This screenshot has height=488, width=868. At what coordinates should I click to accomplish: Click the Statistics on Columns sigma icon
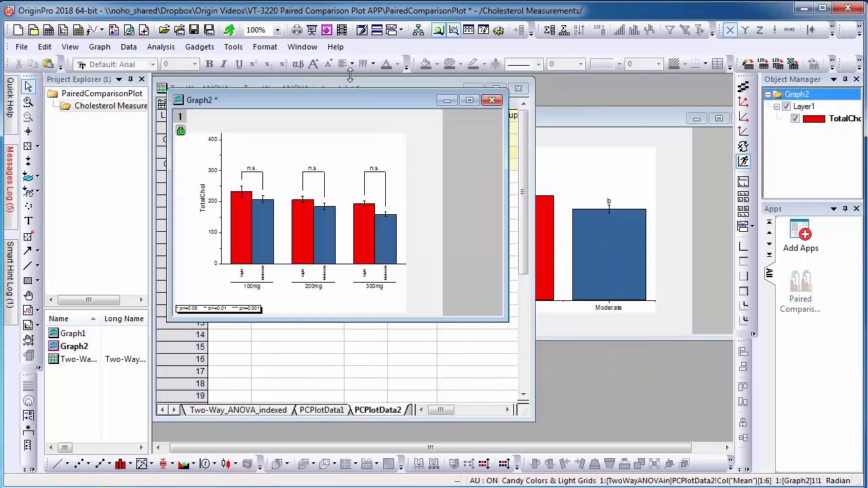[549, 30]
